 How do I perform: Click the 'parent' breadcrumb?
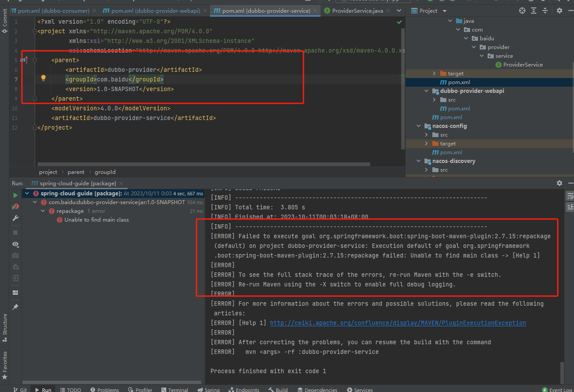(76, 172)
